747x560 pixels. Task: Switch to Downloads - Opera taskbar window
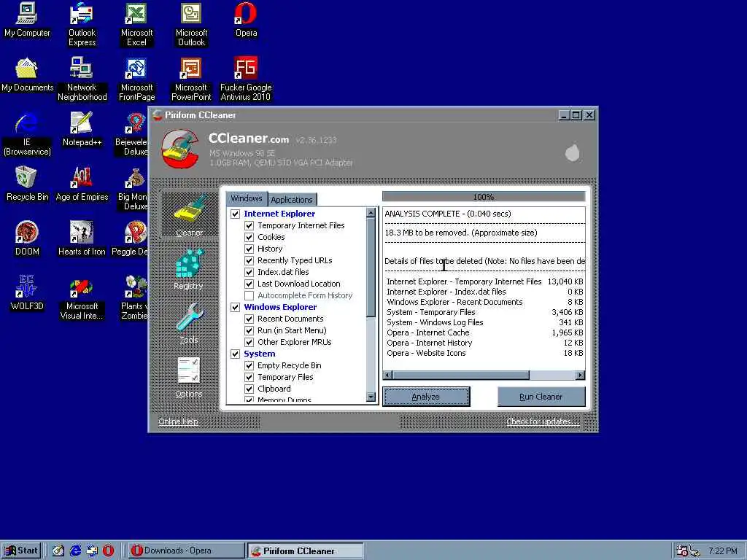coord(186,551)
